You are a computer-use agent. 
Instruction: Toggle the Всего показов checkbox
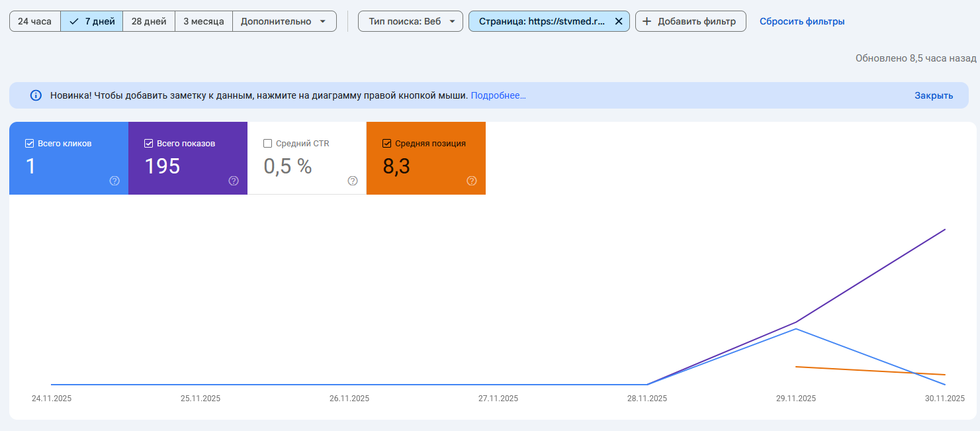pos(148,144)
